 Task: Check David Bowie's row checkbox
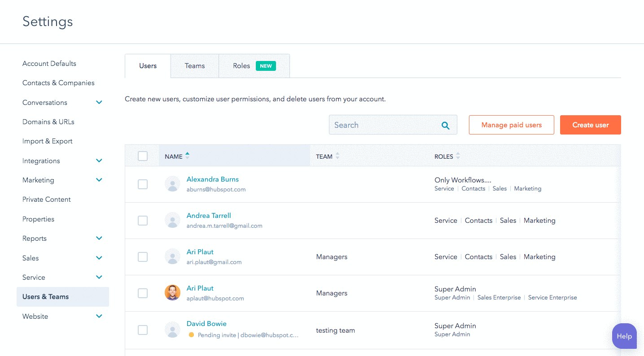tap(143, 330)
